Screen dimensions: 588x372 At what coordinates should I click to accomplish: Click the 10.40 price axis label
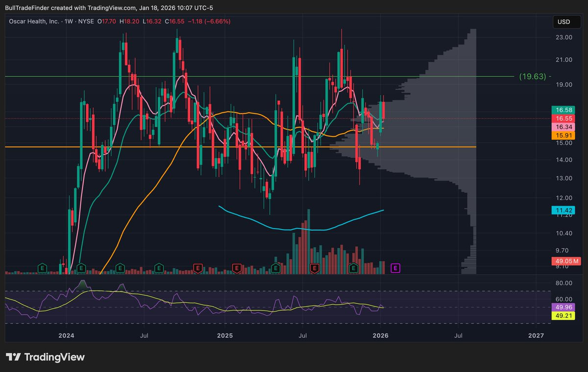click(x=564, y=233)
